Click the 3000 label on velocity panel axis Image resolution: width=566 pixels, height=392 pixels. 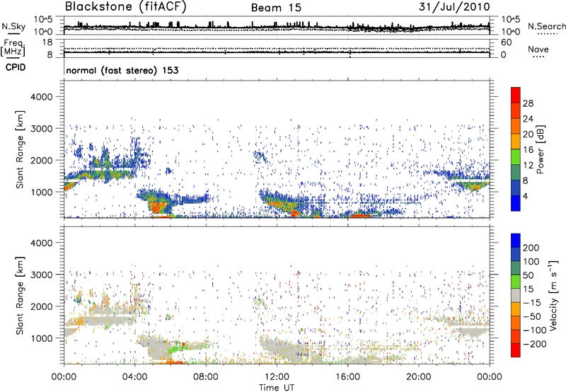pyautogui.click(x=41, y=275)
